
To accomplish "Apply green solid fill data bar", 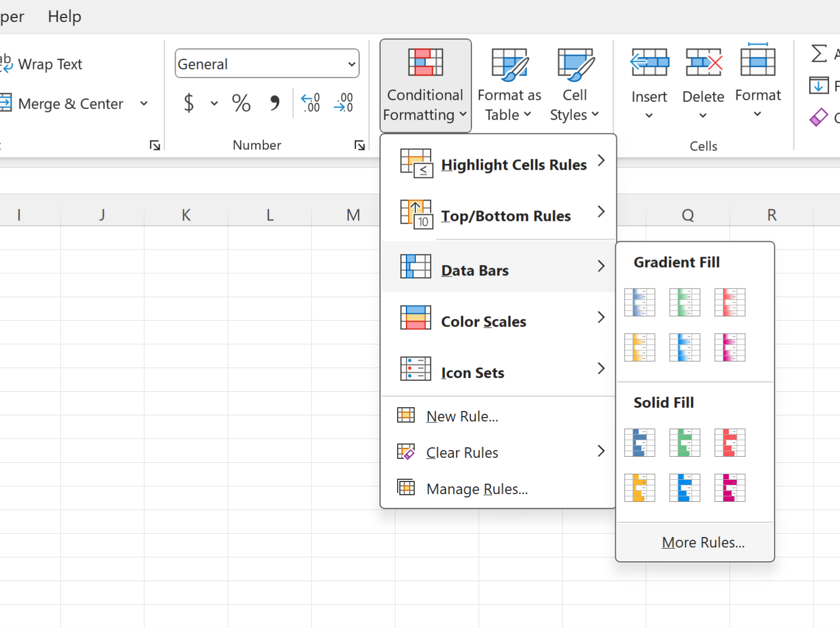I will point(685,443).
